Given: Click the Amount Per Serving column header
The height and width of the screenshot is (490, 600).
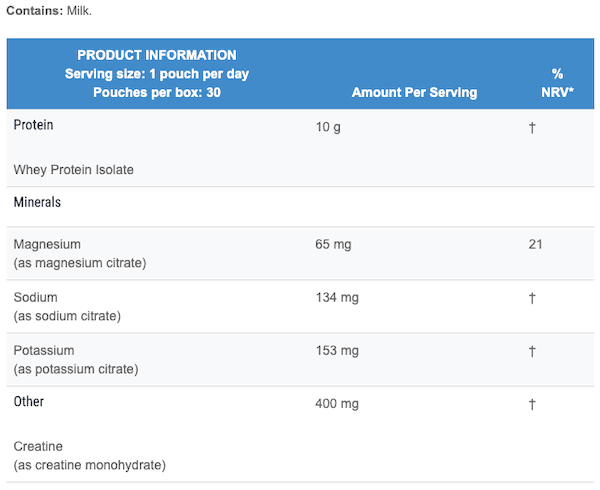Looking at the screenshot, I should coord(414,93).
